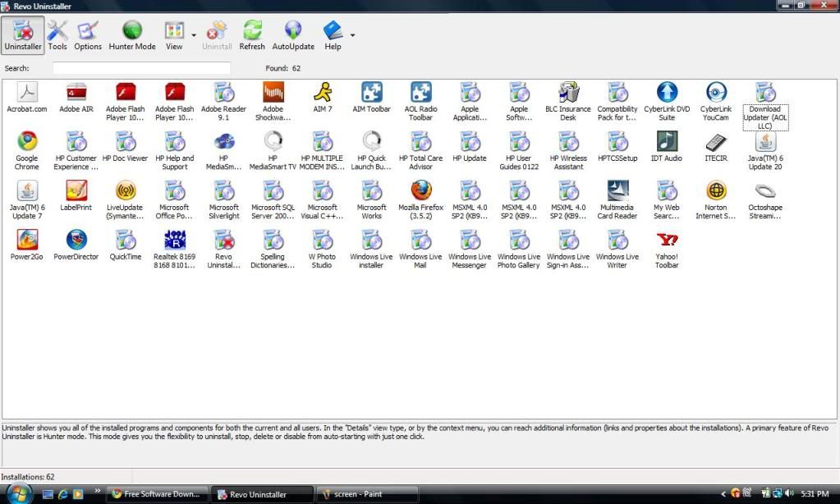Image resolution: width=840 pixels, height=504 pixels.
Task: Select the HP MediaSmart TV icon
Action: [273, 141]
